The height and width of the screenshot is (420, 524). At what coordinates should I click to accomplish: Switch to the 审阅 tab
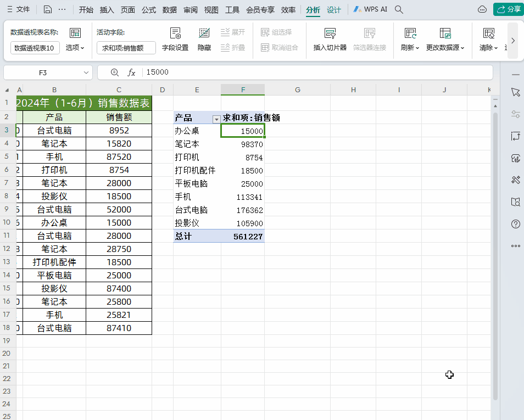click(191, 10)
